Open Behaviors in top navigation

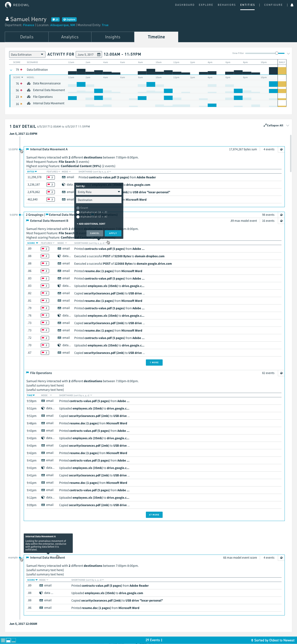point(227,5)
